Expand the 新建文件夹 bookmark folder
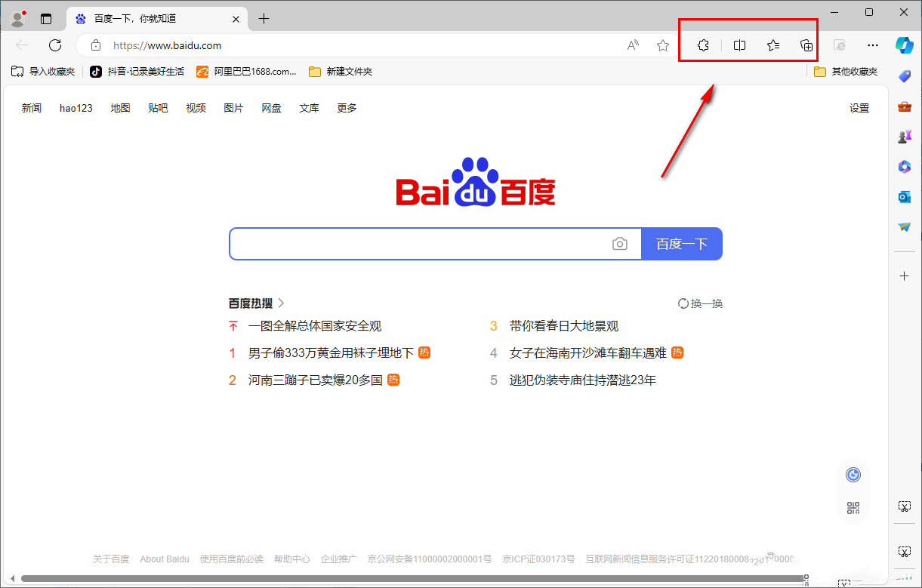This screenshot has height=588, width=922. [341, 72]
